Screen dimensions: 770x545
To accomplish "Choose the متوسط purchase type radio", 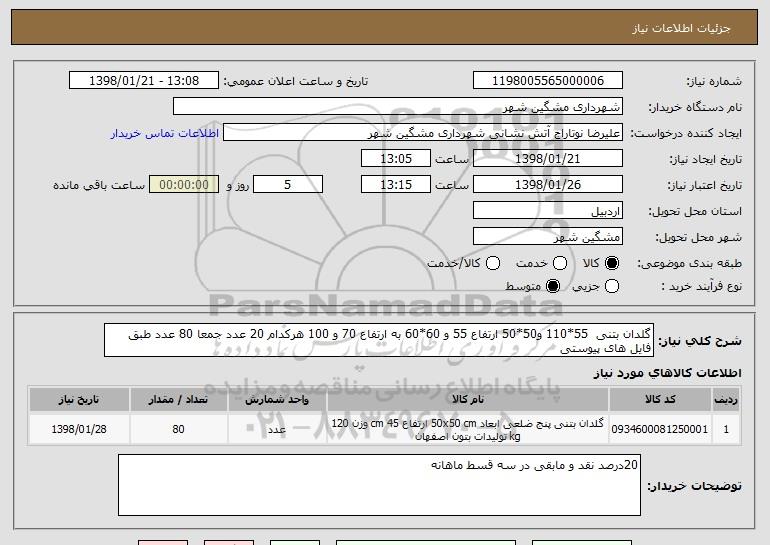I will pos(553,286).
